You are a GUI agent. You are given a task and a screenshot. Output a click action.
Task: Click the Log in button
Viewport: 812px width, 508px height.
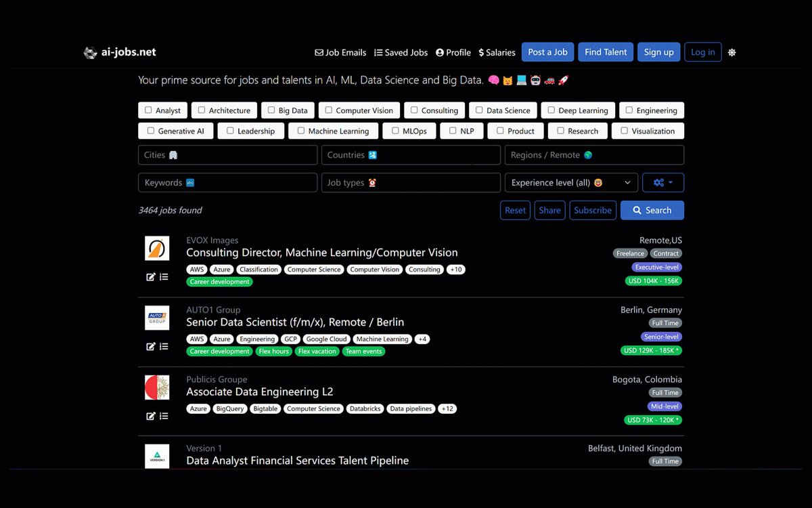click(702, 52)
